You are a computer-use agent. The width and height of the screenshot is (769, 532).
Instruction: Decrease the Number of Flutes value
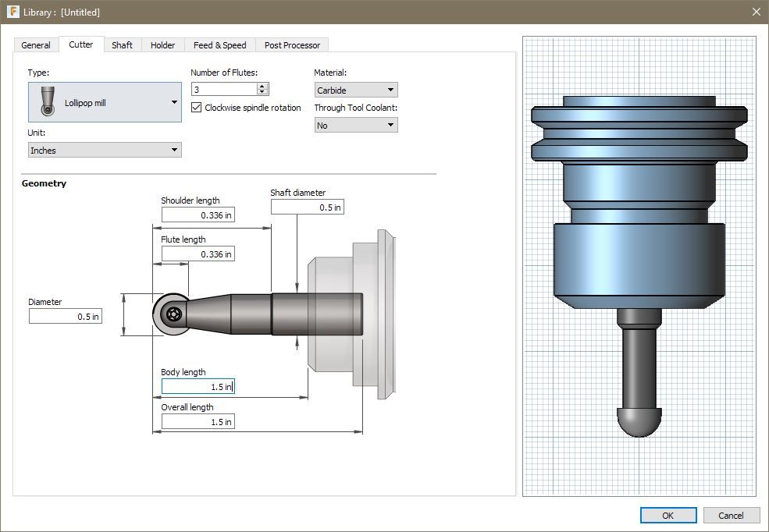tap(262, 92)
